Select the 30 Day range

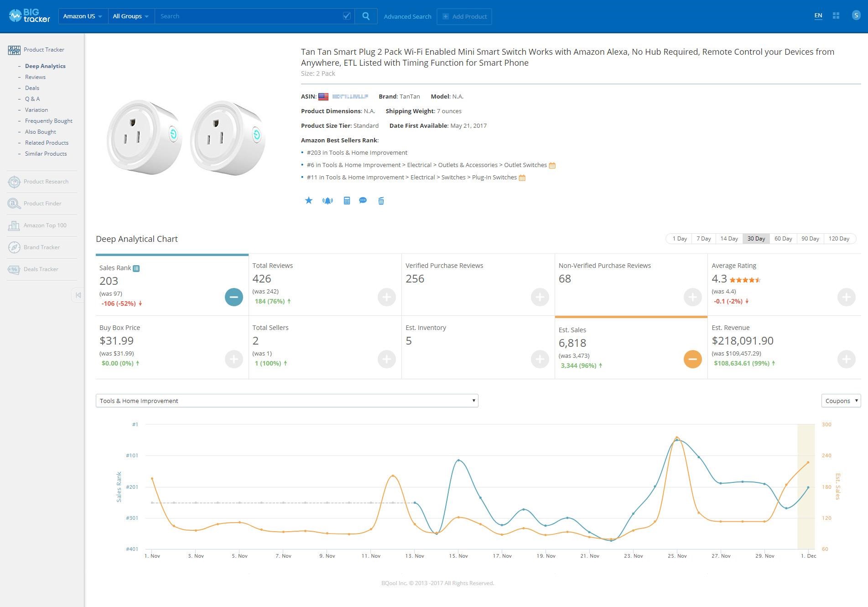756,239
